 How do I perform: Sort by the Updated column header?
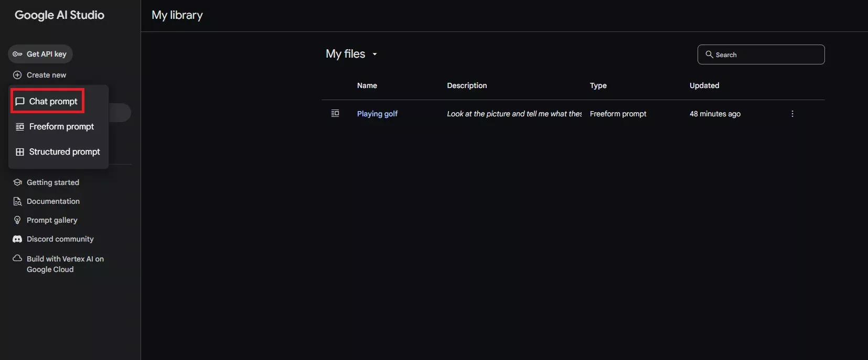pyautogui.click(x=704, y=85)
